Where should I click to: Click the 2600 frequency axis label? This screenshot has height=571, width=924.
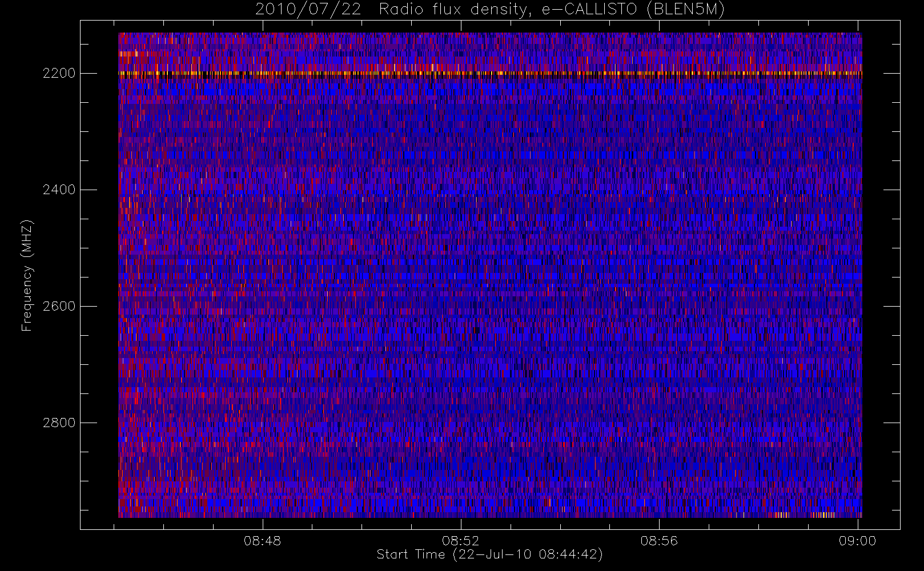(x=59, y=306)
